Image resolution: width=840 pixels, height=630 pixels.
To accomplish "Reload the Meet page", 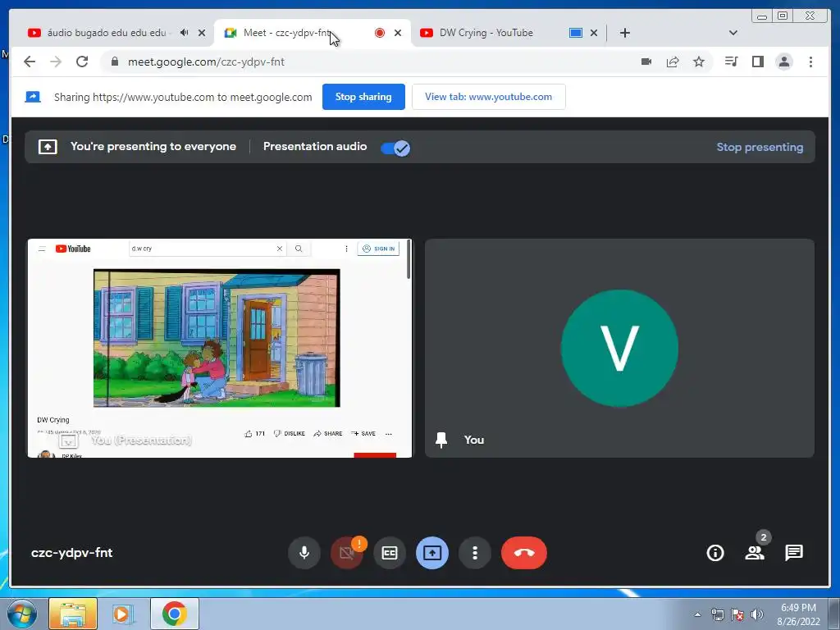I will click(82, 62).
